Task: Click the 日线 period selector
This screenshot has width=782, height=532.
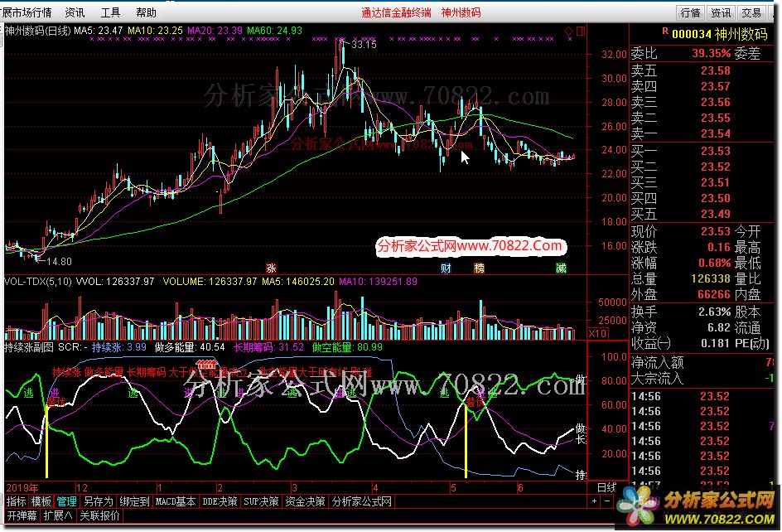Action: click(x=607, y=487)
